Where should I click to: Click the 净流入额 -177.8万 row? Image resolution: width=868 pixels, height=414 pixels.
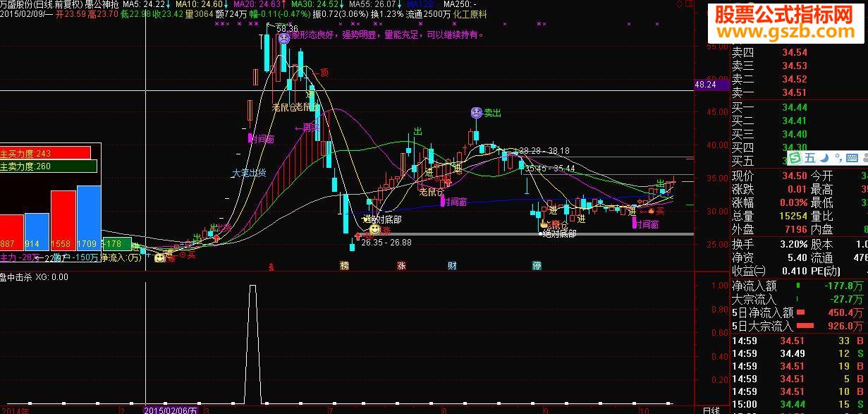[800, 286]
